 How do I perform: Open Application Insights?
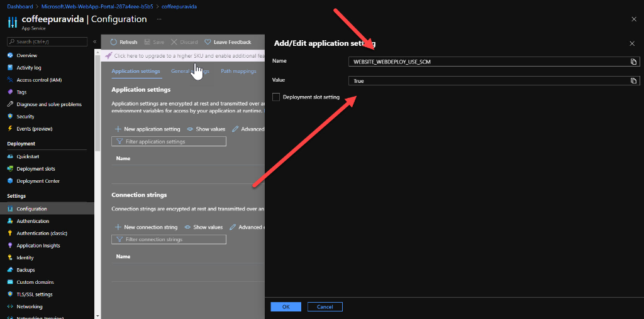pos(38,246)
